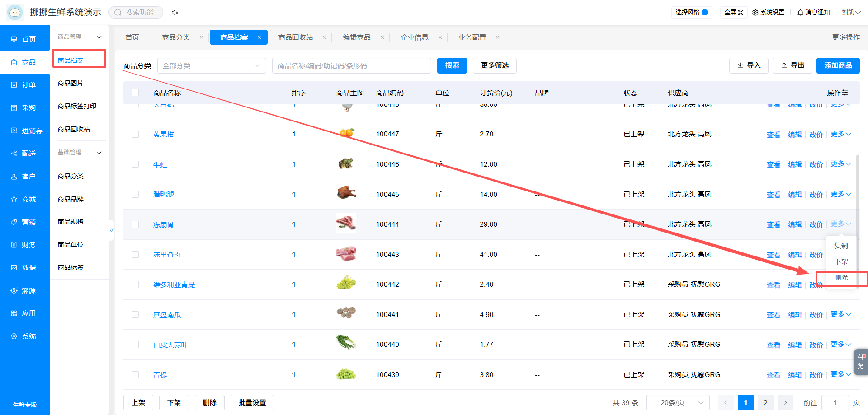Focus the product name search field

[351, 65]
